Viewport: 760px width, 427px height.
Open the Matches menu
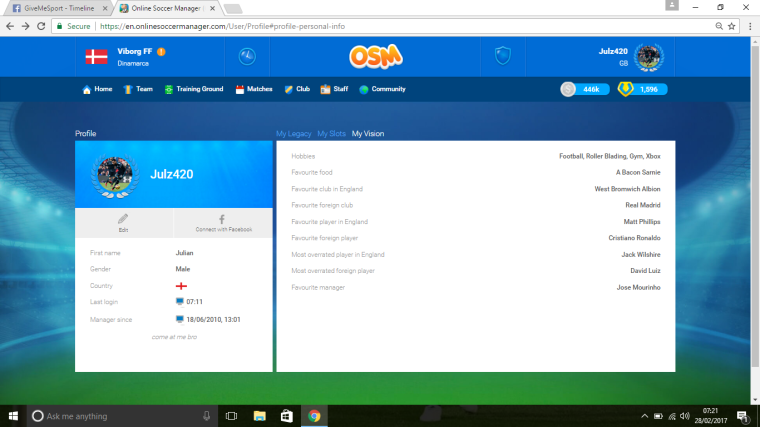pos(254,89)
